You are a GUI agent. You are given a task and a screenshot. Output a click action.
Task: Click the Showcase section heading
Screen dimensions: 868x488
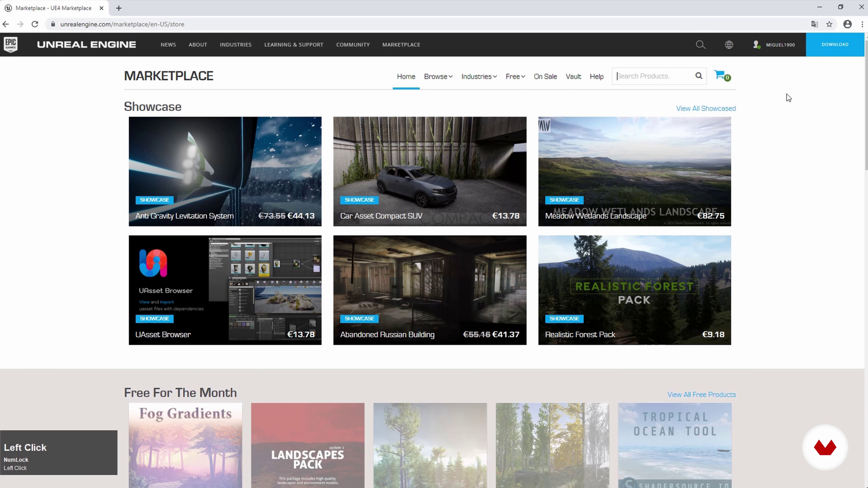153,107
